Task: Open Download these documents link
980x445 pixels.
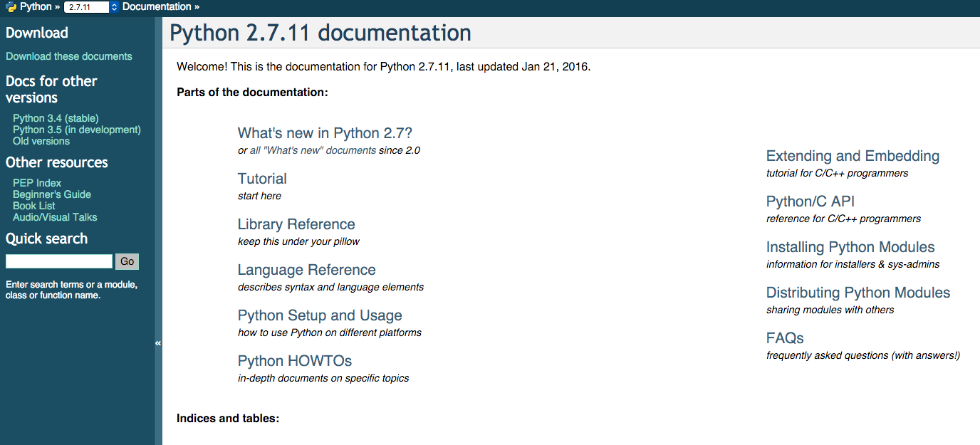Action: [x=69, y=56]
